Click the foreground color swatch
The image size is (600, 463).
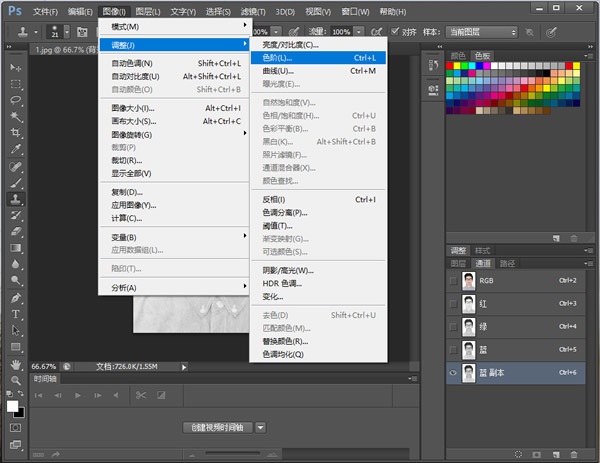pos(12,406)
